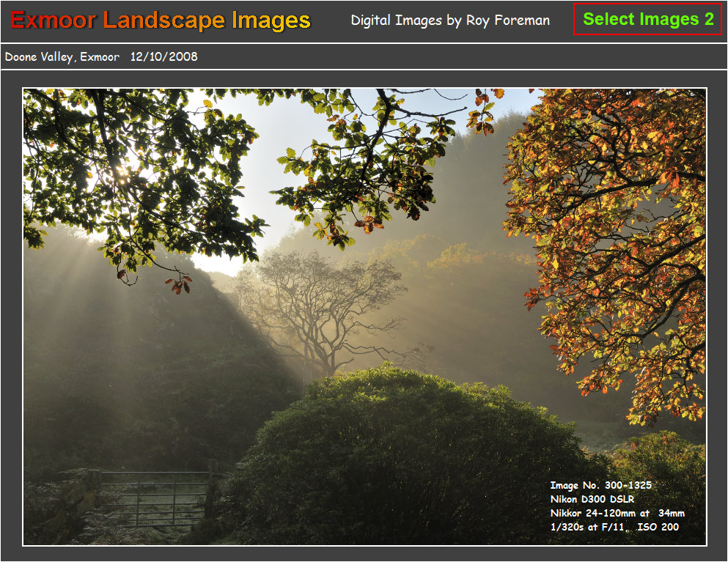
Task: Click the Image No. 300-1325 label
Action: 600,485
